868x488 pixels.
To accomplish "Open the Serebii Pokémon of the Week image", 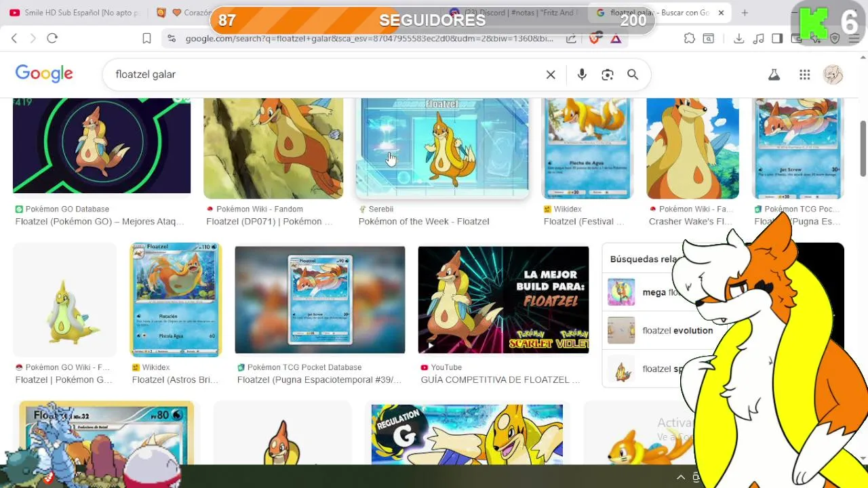I will (442, 148).
